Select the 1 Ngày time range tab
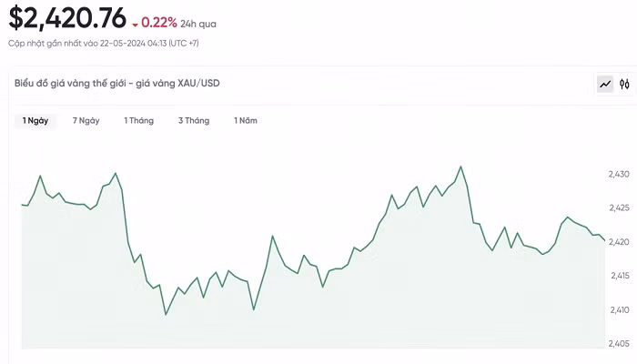 pyautogui.click(x=35, y=120)
